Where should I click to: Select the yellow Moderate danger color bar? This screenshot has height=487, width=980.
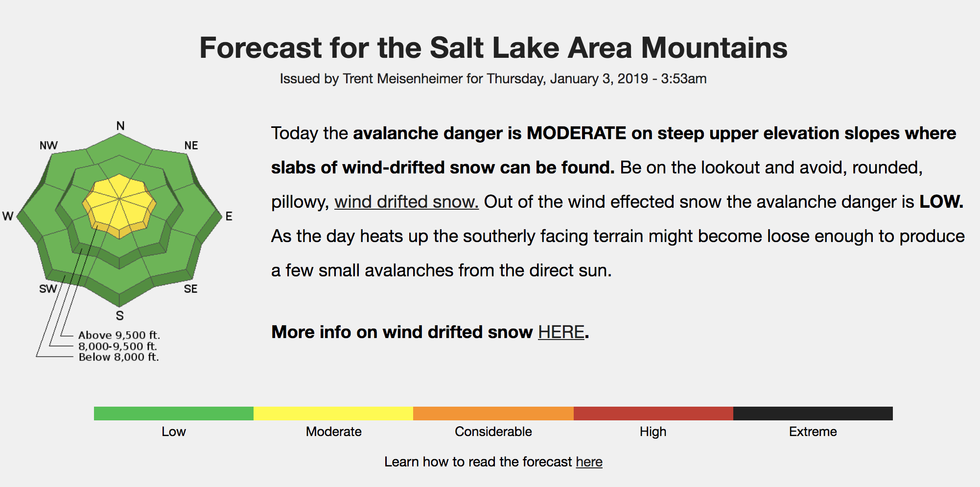[333, 414]
